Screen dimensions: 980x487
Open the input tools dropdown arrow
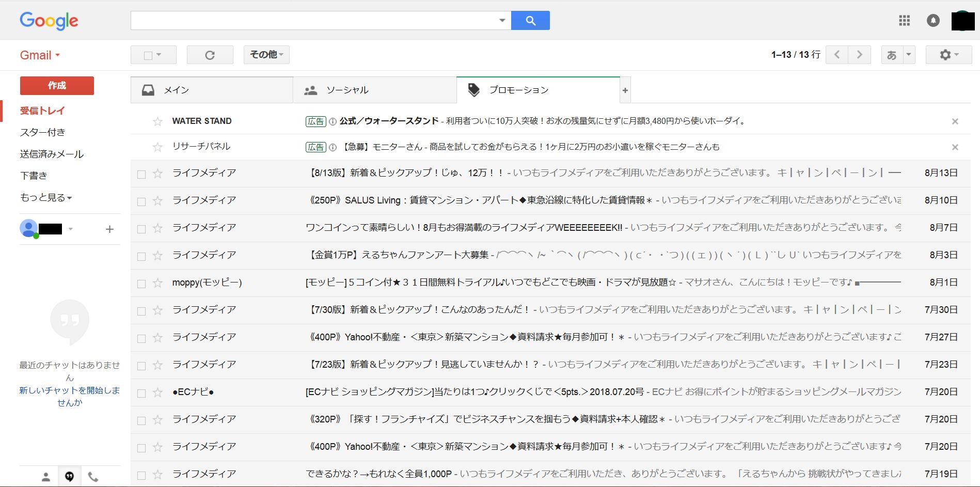pyautogui.click(x=909, y=55)
